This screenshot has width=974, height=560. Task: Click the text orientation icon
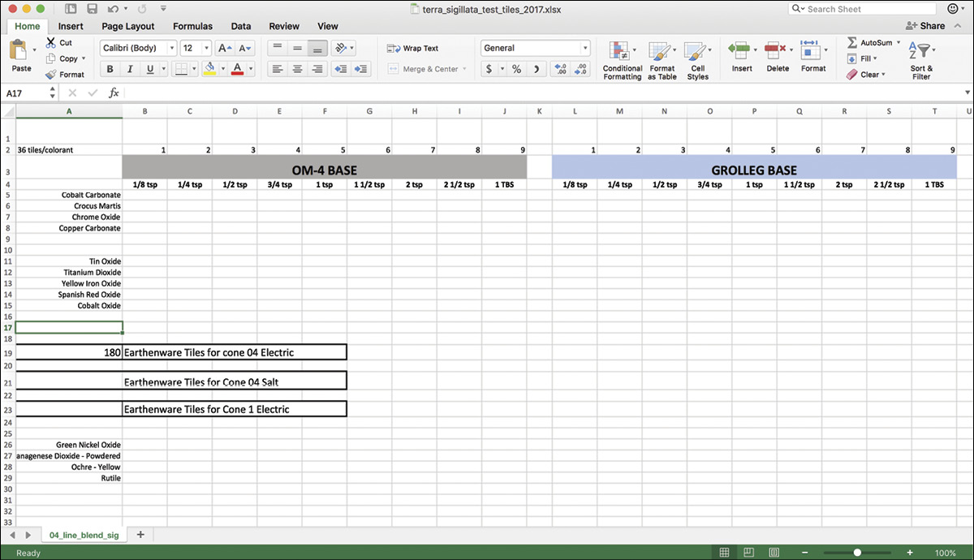pos(341,48)
